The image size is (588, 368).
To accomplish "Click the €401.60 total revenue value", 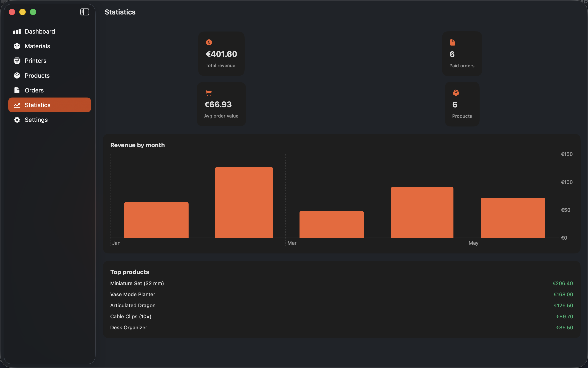I will pyautogui.click(x=221, y=54).
